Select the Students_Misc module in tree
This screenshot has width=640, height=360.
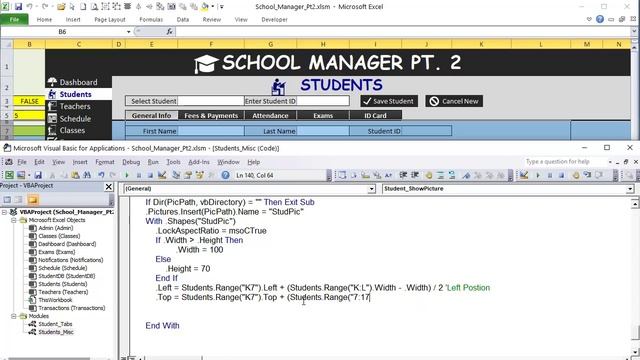(56, 332)
